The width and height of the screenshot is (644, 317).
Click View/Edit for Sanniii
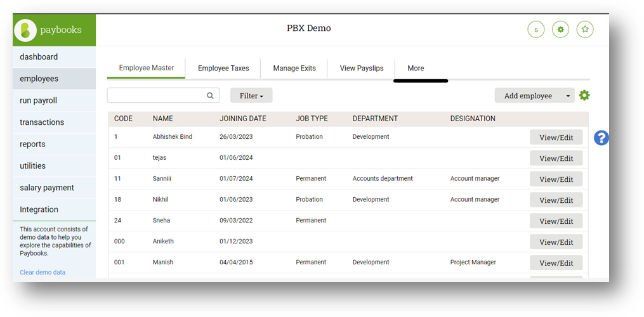pos(556,179)
